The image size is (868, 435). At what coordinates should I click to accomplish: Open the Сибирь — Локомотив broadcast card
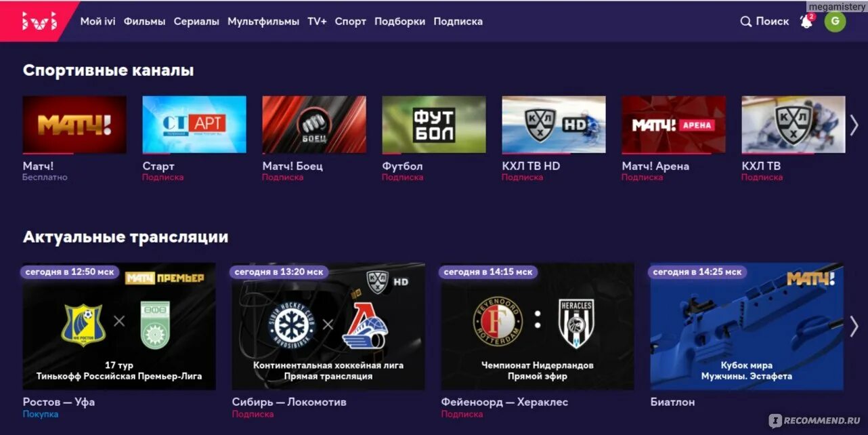coord(328,326)
